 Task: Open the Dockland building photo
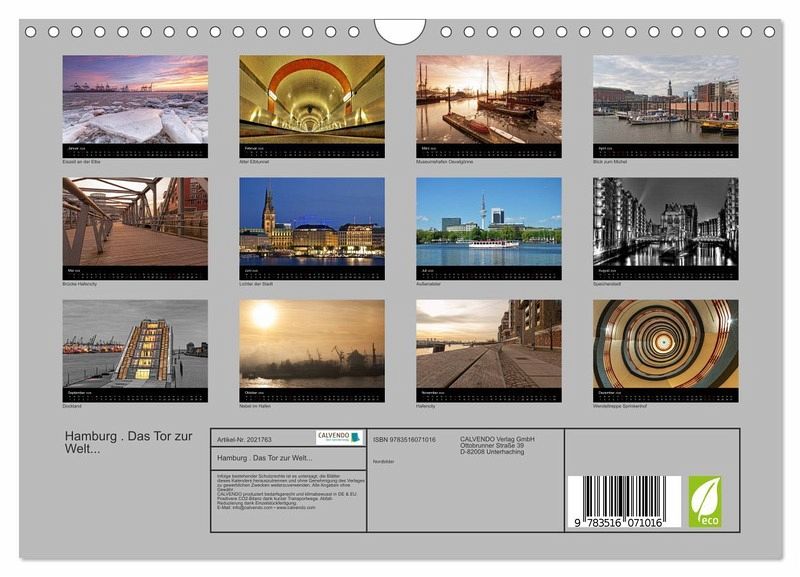pos(135,344)
